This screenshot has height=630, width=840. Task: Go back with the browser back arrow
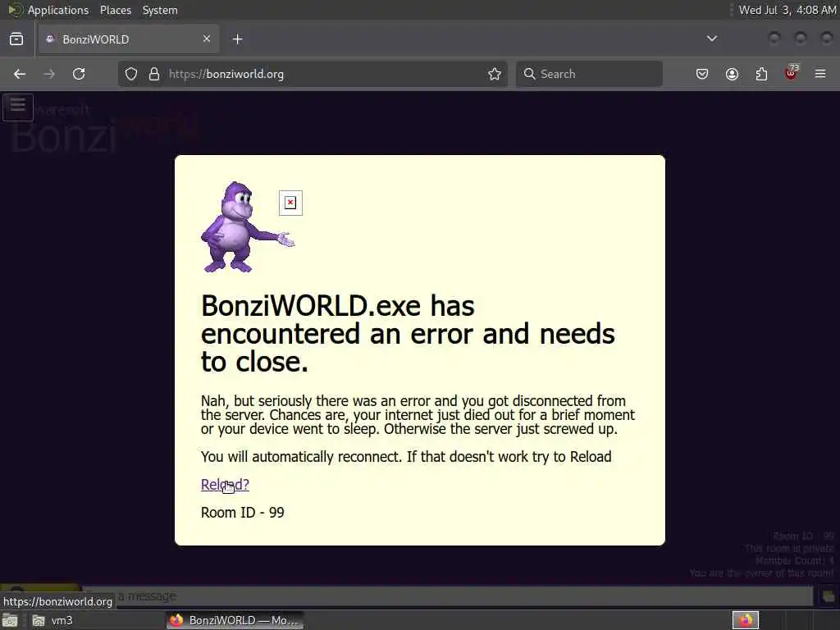tap(20, 74)
